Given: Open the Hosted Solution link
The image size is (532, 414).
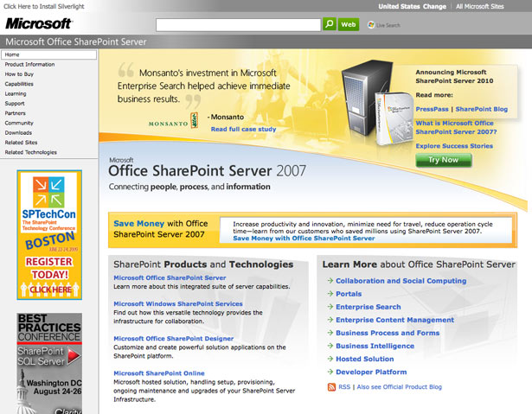Looking at the screenshot, I should (x=365, y=359).
